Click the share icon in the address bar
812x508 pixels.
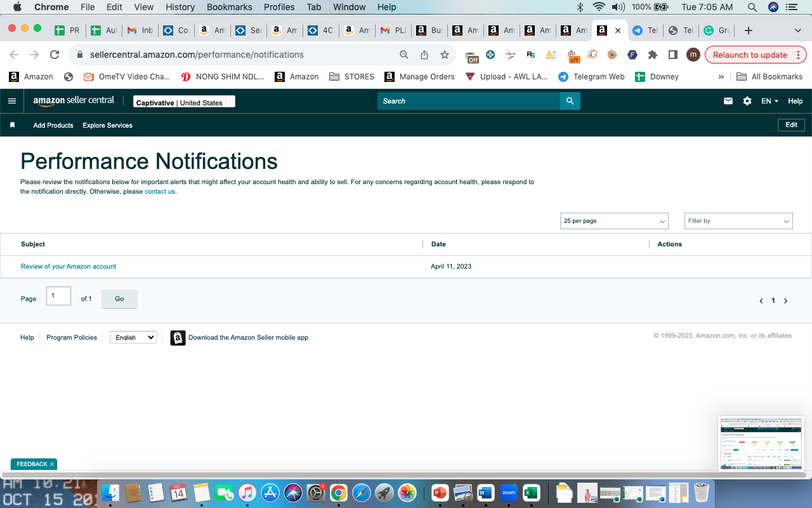coord(424,55)
